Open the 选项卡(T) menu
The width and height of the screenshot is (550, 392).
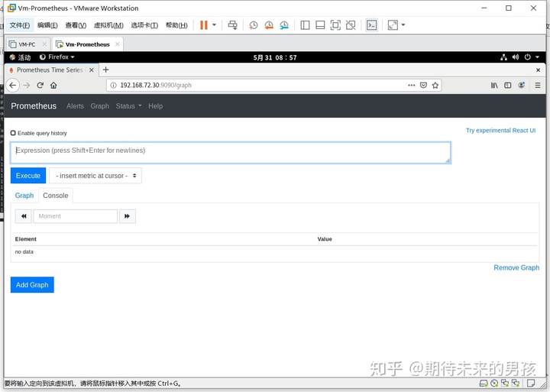(144, 25)
